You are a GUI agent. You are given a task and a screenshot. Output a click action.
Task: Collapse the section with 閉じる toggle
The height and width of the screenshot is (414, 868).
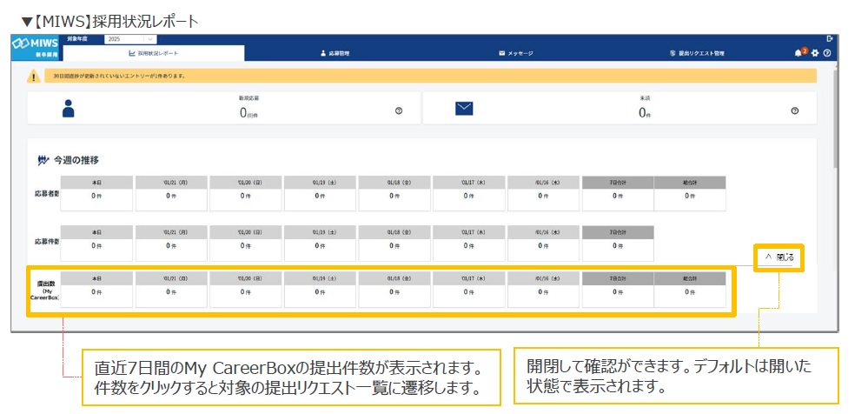point(779,257)
